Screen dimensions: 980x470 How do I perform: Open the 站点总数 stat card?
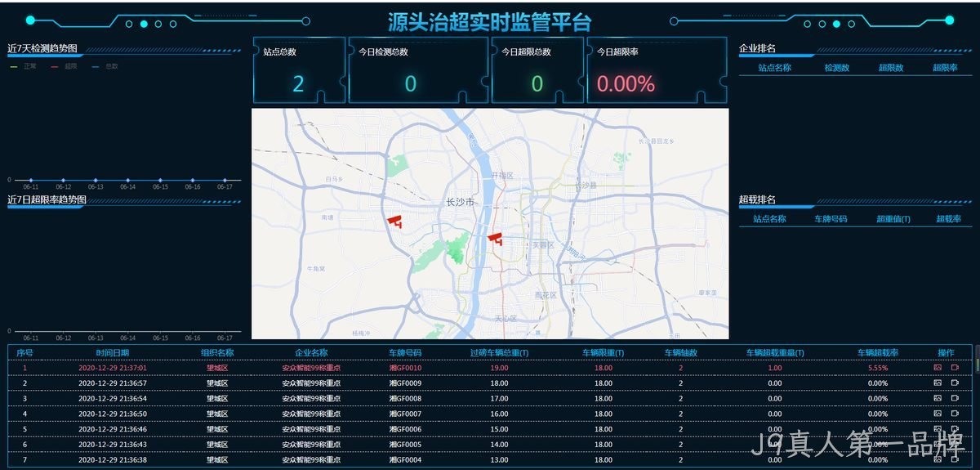[x=299, y=70]
